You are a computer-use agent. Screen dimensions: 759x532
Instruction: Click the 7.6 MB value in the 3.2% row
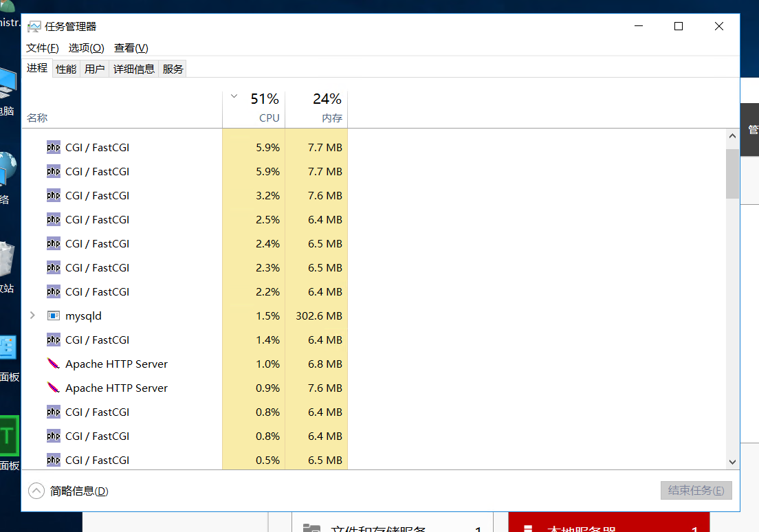point(325,196)
